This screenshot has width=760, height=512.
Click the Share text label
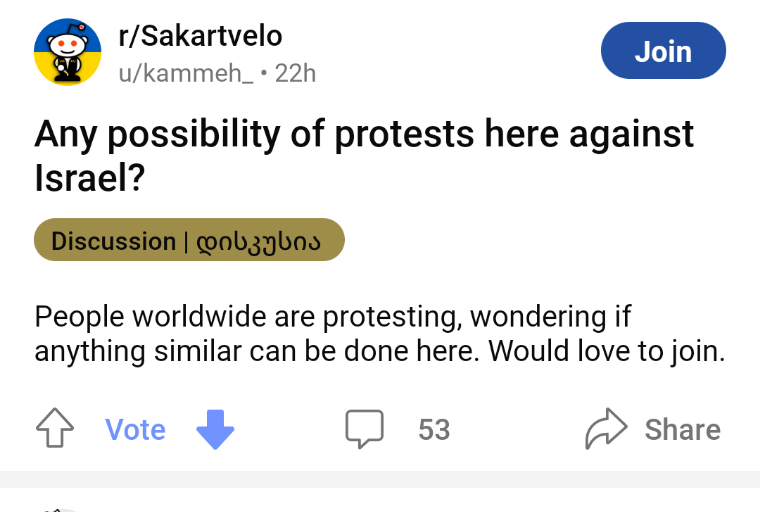pos(682,430)
